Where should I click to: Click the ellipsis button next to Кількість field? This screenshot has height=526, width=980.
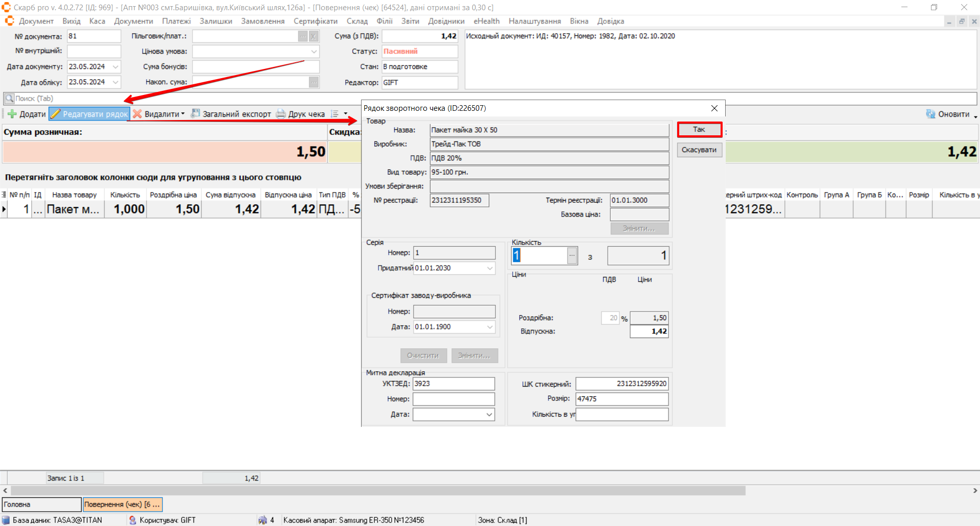(572, 255)
